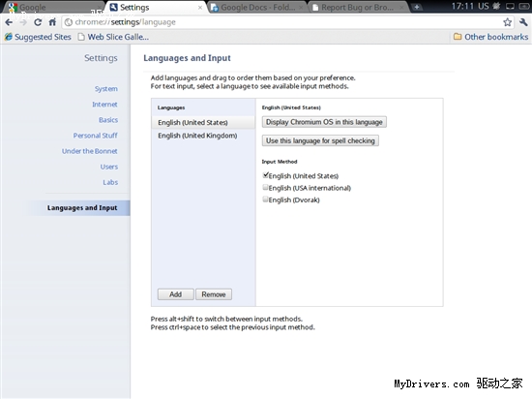The image size is (532, 399).
Task: Open the home page icon
Action: (x=52, y=22)
